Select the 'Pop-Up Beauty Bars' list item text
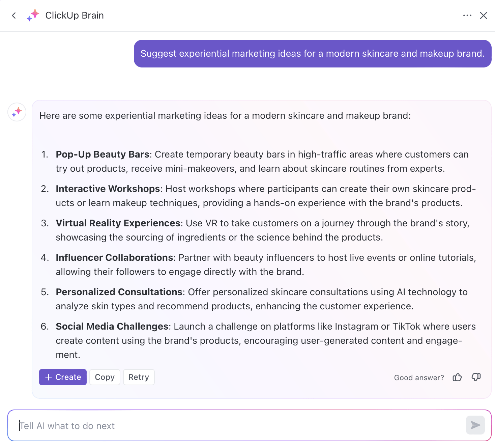 (103, 154)
